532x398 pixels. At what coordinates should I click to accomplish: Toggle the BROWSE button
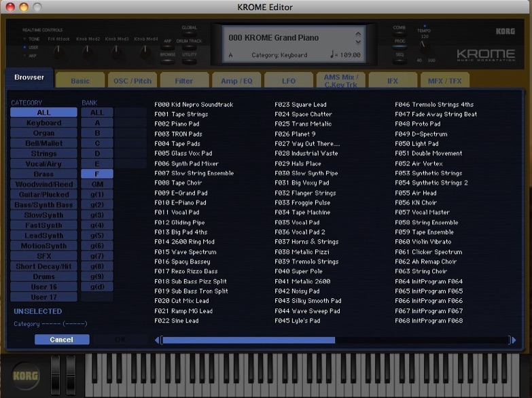168,61
